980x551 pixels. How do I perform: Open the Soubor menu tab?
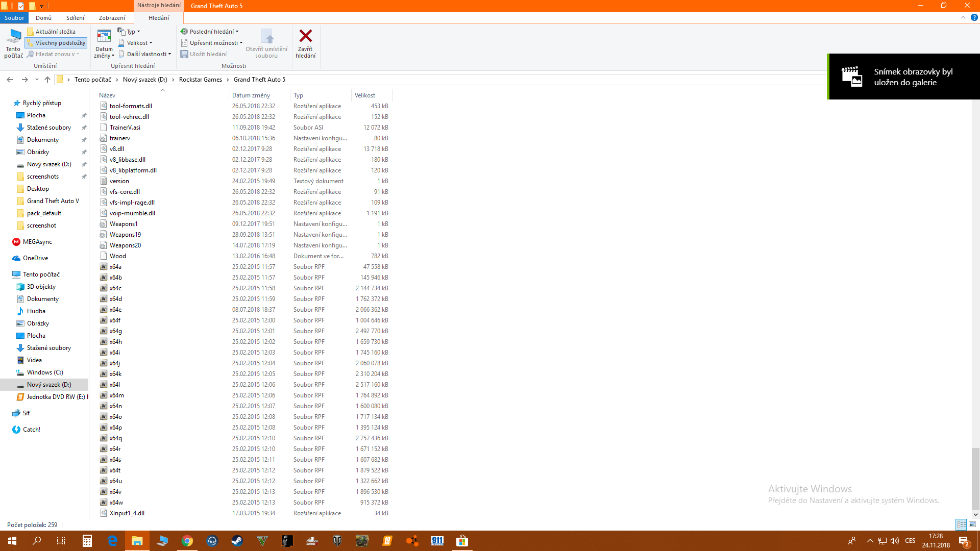tap(14, 18)
